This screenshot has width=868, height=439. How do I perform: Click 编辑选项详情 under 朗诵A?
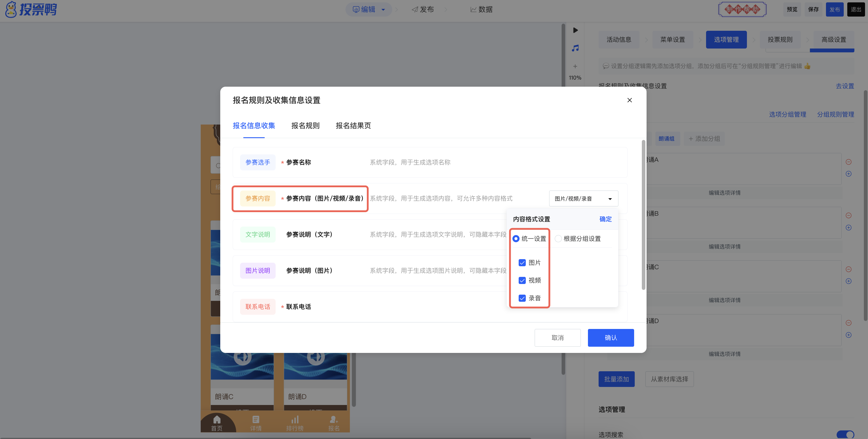724,193
